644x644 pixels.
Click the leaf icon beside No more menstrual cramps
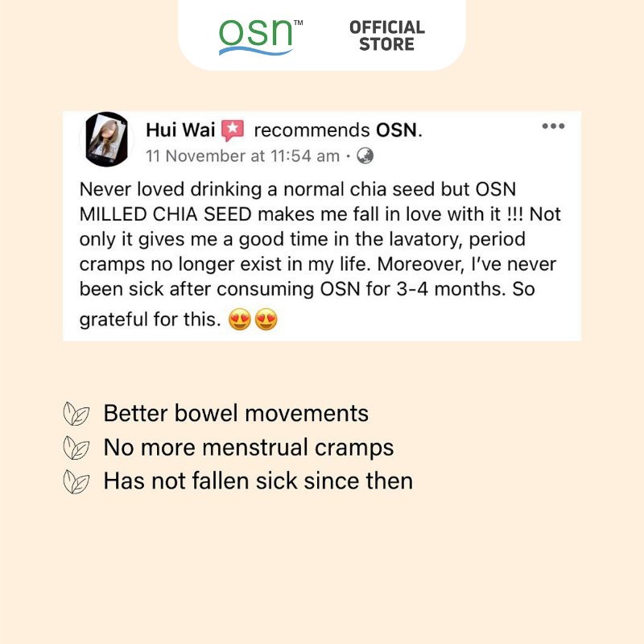tap(76, 448)
